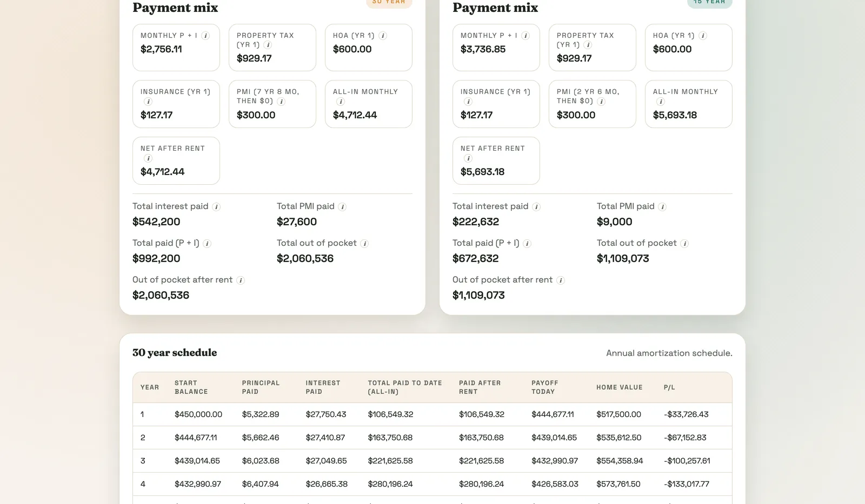Image resolution: width=865 pixels, height=504 pixels.
Task: Select the 30-year All-In Monthly $4,712.44 card
Action: [369, 104]
